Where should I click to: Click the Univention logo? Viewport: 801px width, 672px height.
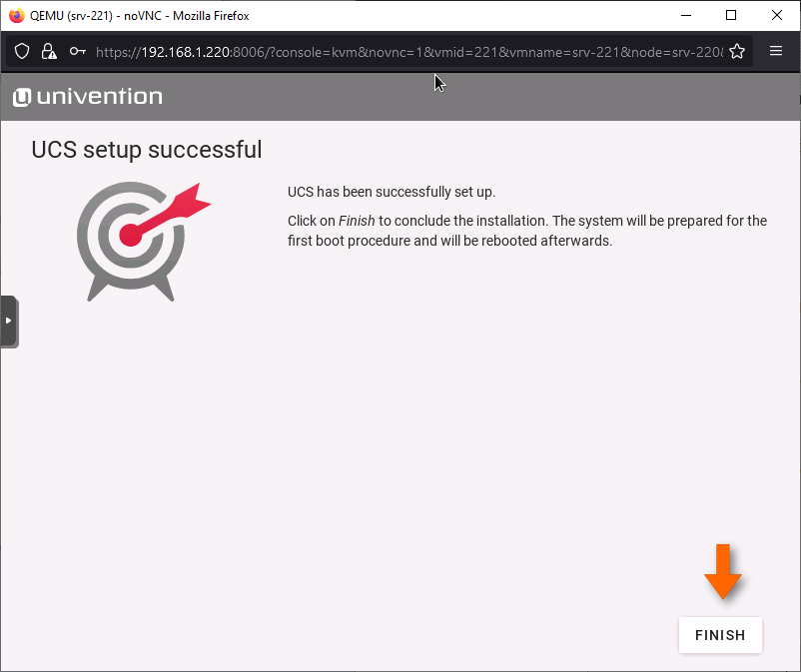[88, 97]
